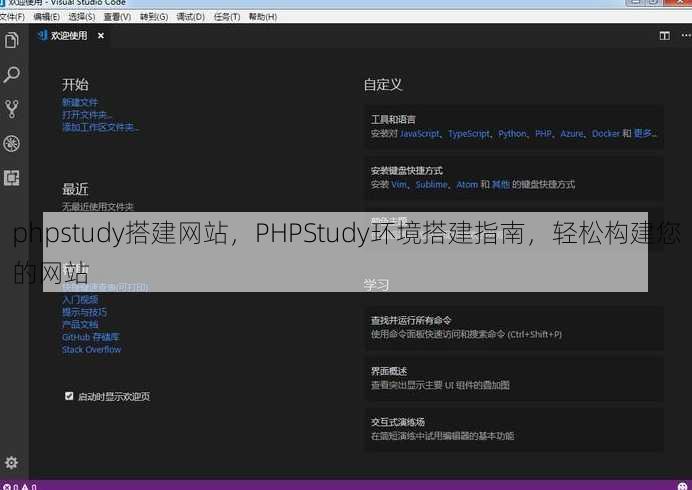Click the 新建文件 link
This screenshot has width=692, height=490.
click(79, 102)
